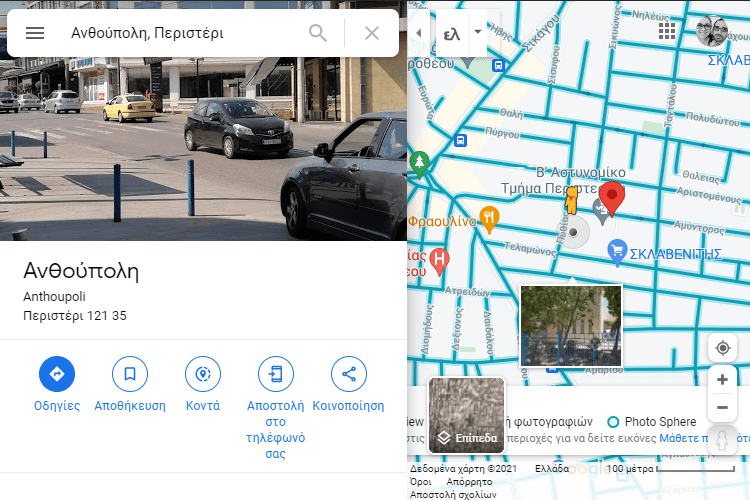Toggle the Photo Sphere legend circle
The height and width of the screenshot is (500, 750).
pyautogui.click(x=613, y=422)
